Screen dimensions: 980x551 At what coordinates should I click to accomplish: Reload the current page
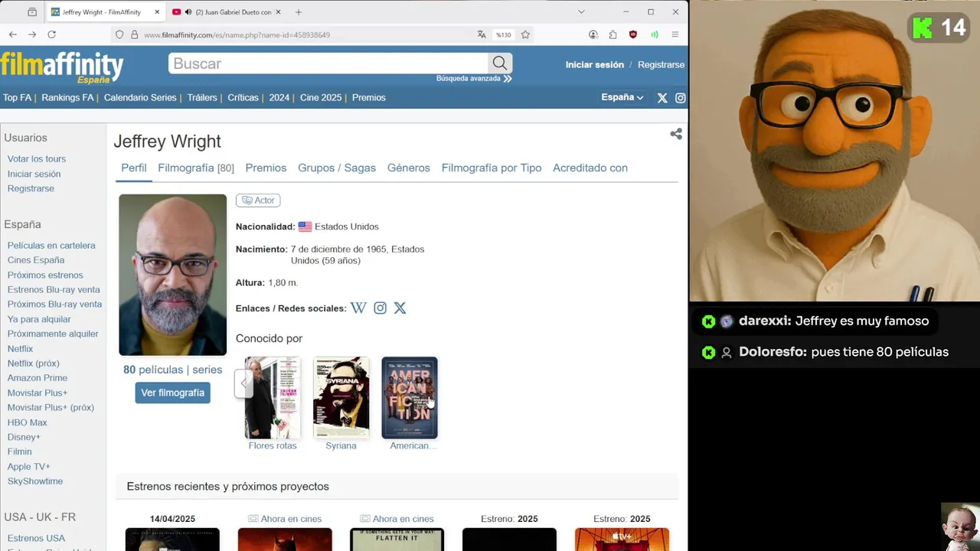click(x=51, y=34)
